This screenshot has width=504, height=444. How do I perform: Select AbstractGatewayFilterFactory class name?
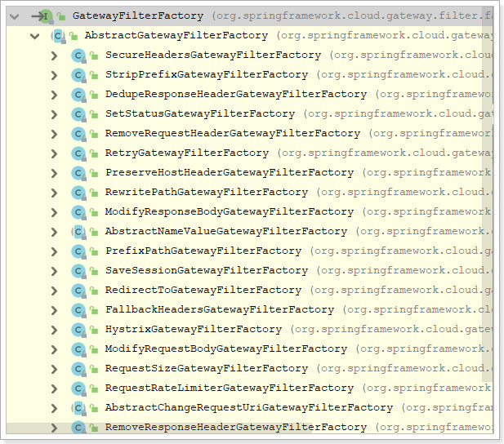pos(176,35)
